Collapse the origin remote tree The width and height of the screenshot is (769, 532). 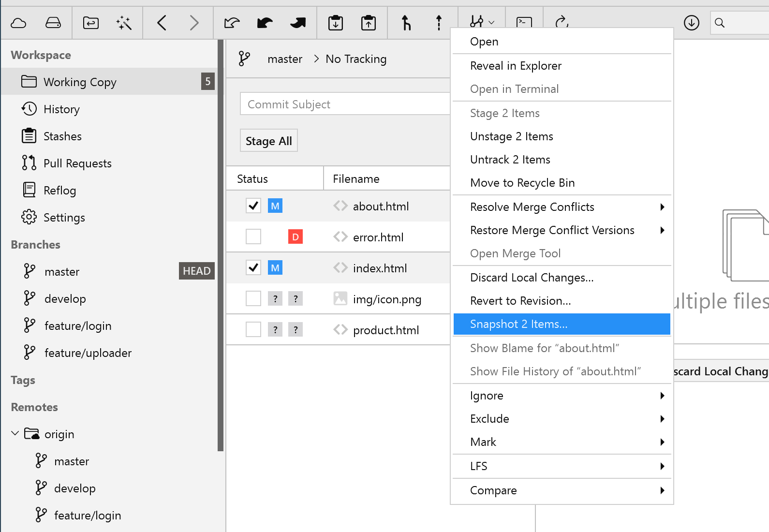15,434
